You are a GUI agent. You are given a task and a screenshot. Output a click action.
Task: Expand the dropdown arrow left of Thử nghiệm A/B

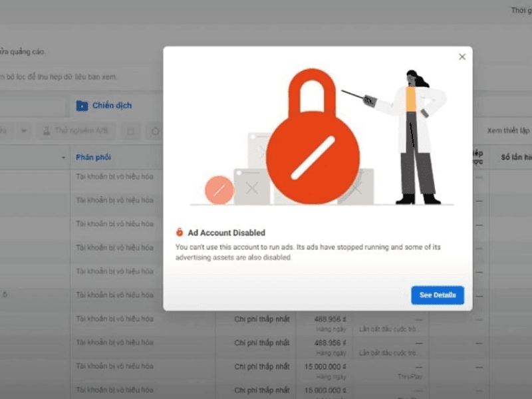23,131
